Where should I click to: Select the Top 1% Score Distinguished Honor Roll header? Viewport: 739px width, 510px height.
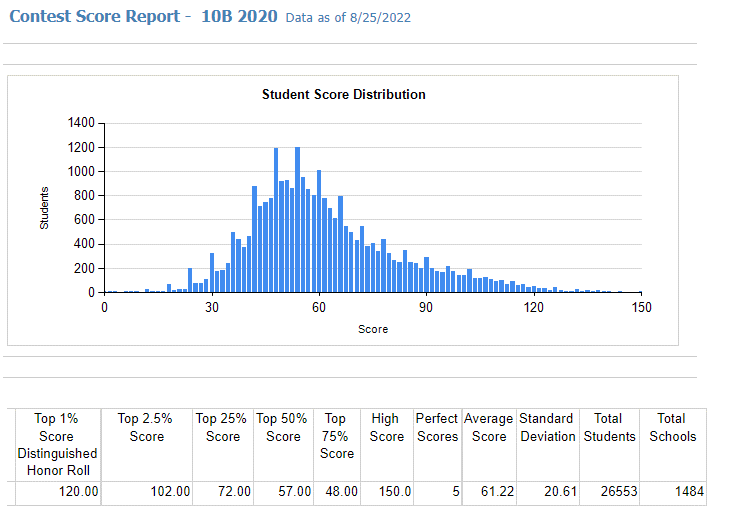56,445
